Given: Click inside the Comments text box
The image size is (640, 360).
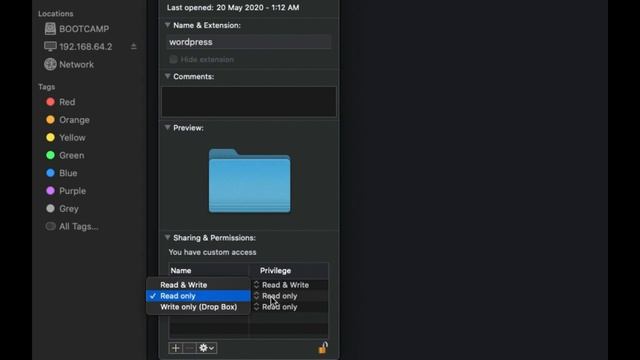Looking at the screenshot, I should pos(249,102).
